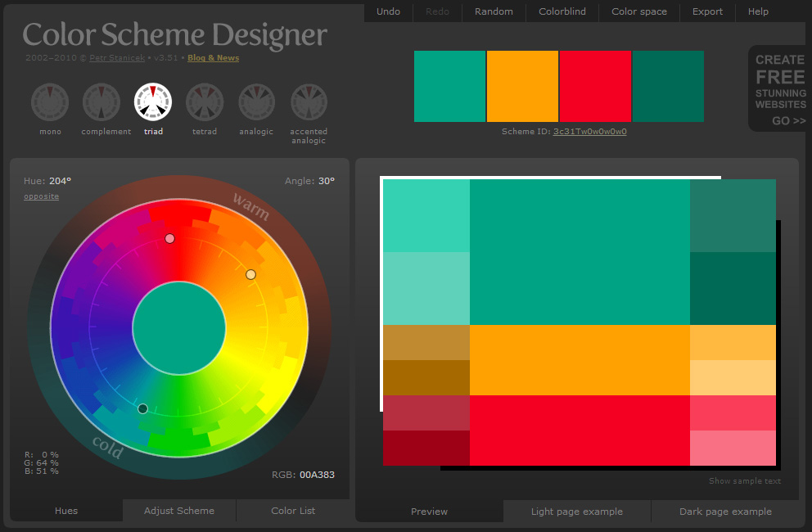
Task: Select the analogic scheme icon
Action: pyautogui.click(x=256, y=102)
